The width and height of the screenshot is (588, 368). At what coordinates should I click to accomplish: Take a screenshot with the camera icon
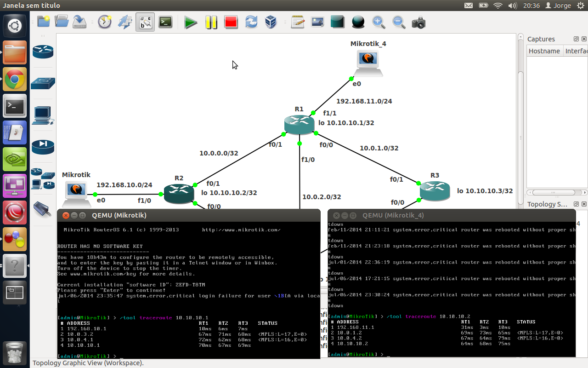click(418, 22)
